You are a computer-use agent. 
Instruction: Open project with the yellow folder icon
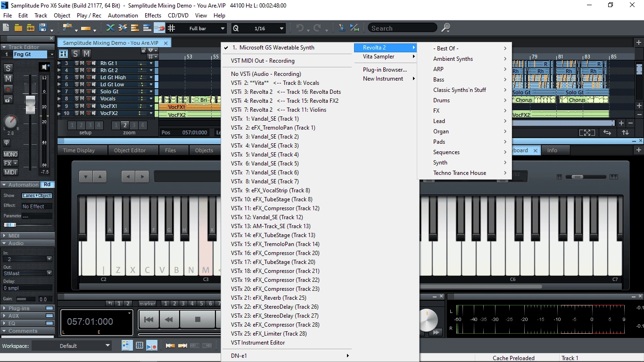click(18, 28)
